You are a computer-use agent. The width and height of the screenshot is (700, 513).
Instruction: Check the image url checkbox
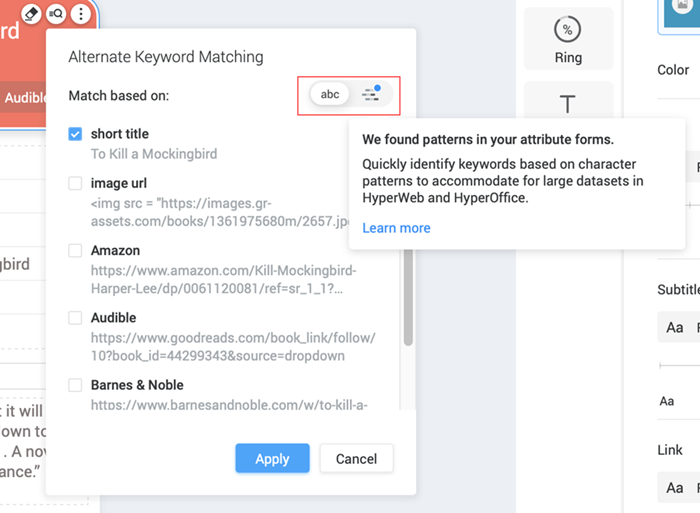click(x=76, y=183)
